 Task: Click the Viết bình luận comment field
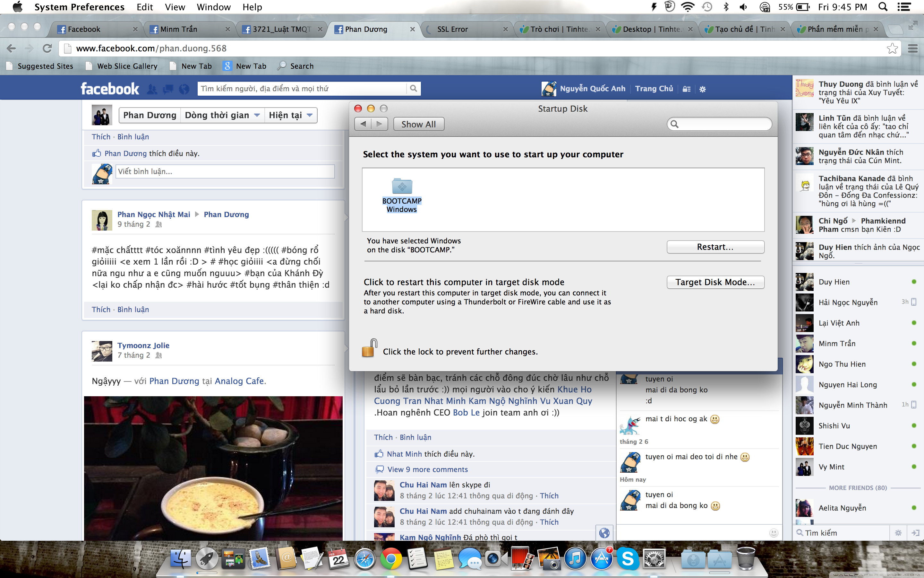[225, 172]
